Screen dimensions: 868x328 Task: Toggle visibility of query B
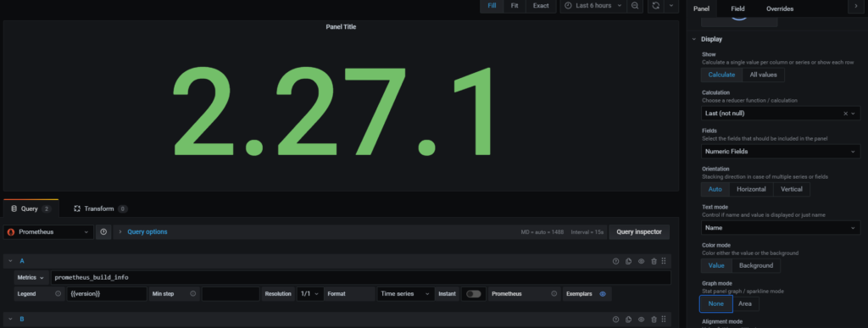pos(641,320)
